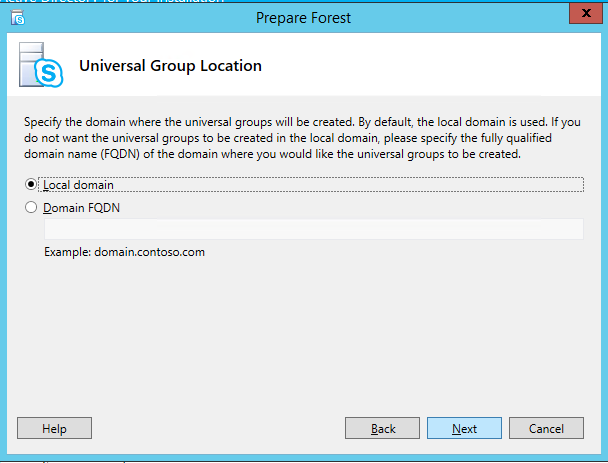Click the Domain FQDN text input field
The width and height of the screenshot is (608, 463).
pos(313,230)
